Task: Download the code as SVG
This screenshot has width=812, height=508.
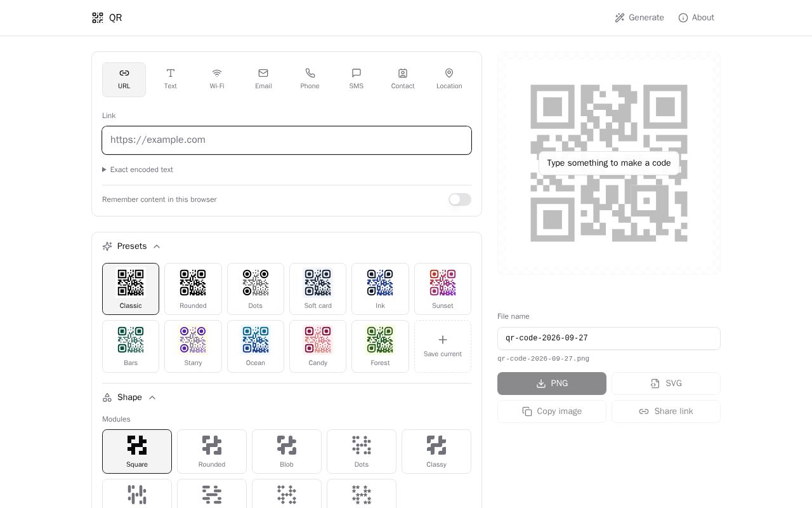Action: 666,384
